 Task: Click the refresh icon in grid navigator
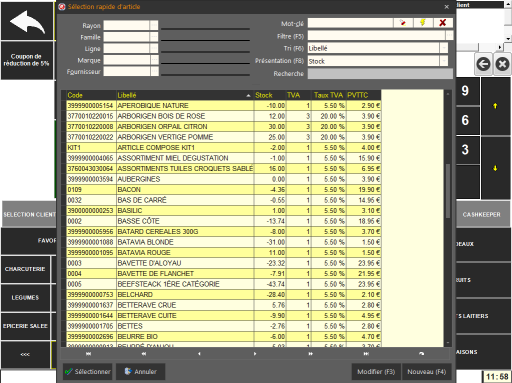coord(422,354)
